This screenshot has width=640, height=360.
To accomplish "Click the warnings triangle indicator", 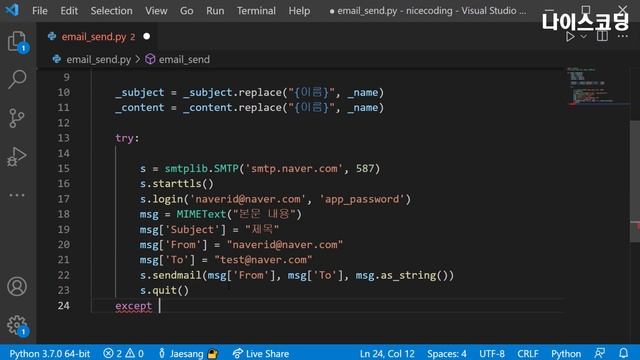I will tap(130, 353).
